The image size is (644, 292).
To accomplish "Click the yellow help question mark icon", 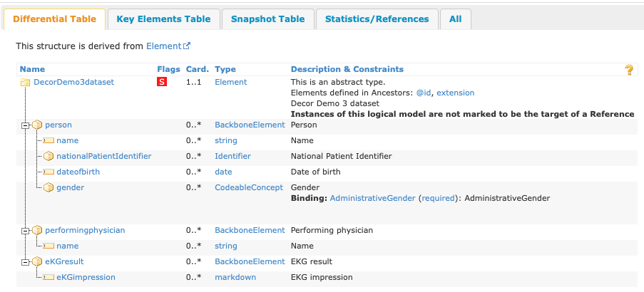I will point(629,70).
